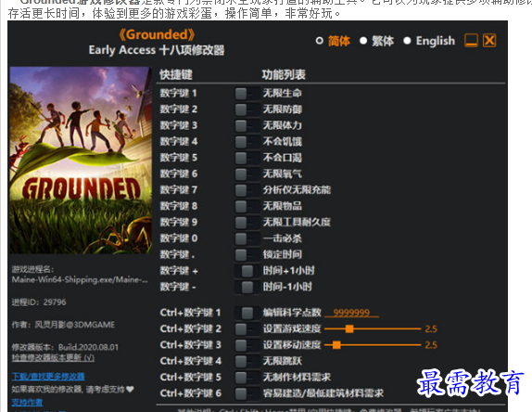Viewport: 532px width, 412px height.
Task: Toggle the 设置移动速度 switch
Action: pyautogui.click(x=247, y=345)
